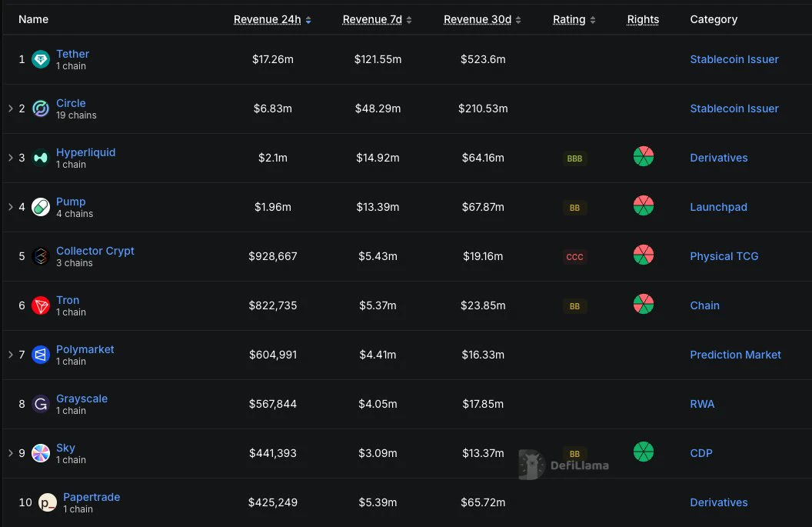
Task: Click the rights pie icon for Pump
Action: click(643, 205)
